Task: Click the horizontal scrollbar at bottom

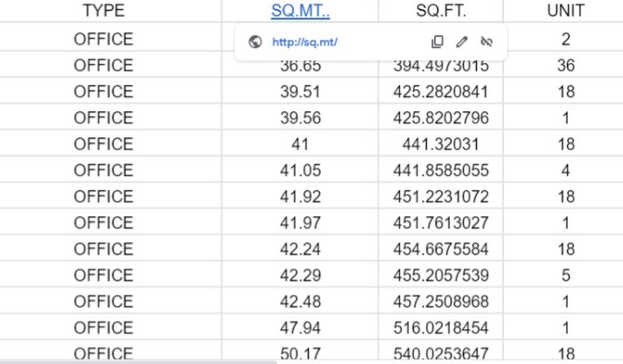Action: (x=138, y=362)
